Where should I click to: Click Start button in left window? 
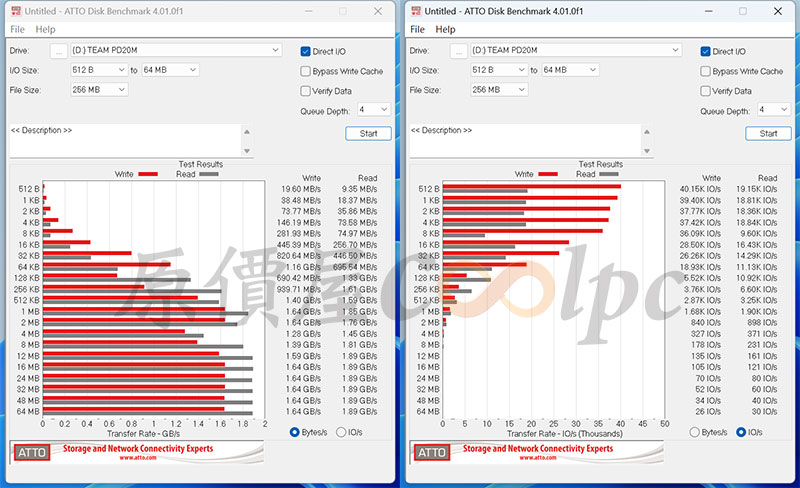[x=368, y=134]
